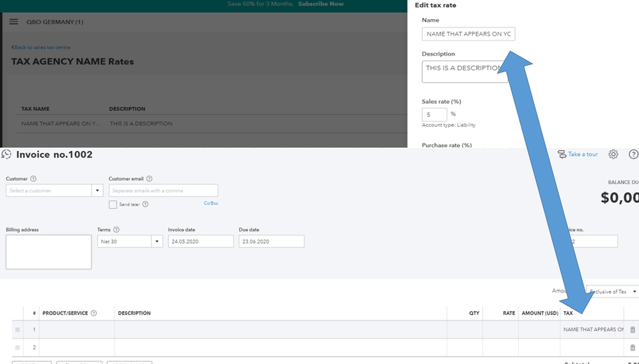Click the recent invoices history icon
The image size is (639, 364).
[x=6, y=154]
